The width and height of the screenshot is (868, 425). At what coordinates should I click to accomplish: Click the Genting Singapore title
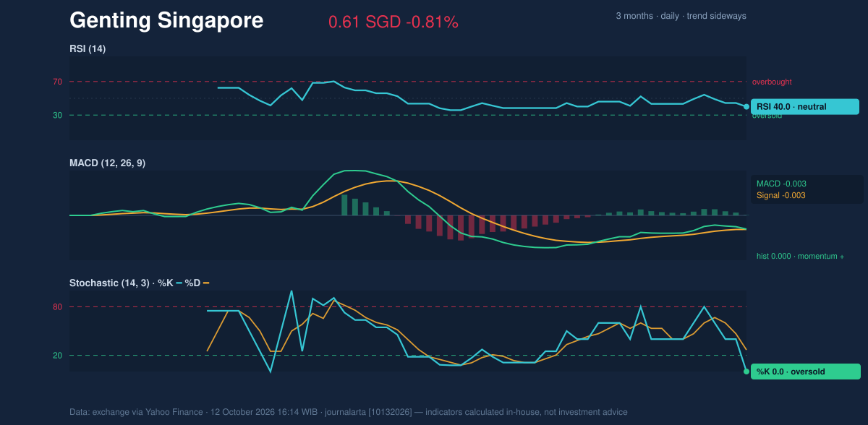tap(166, 21)
